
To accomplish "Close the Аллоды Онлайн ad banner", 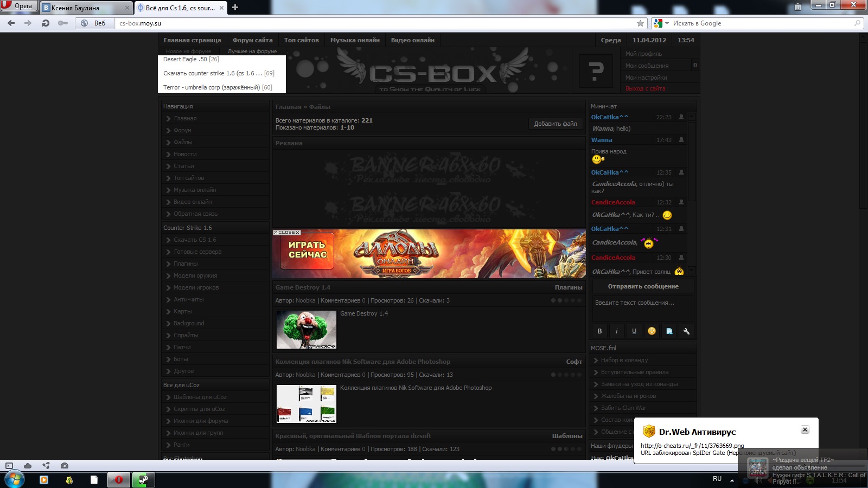I will [286, 232].
